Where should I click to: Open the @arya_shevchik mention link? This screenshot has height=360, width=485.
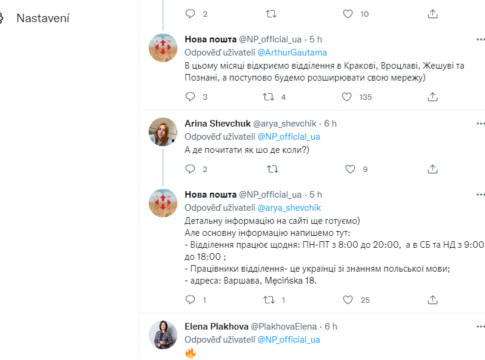(289, 208)
